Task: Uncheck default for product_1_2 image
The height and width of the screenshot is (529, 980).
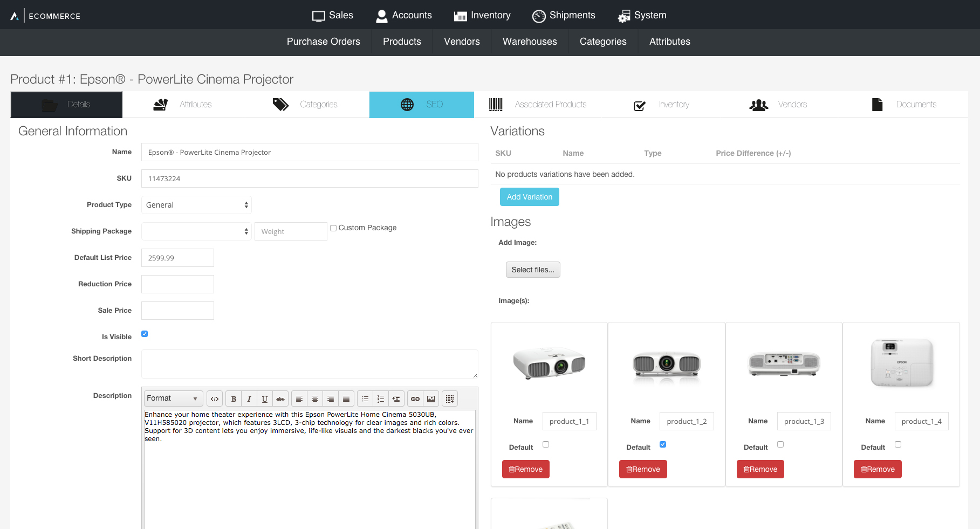Action: (x=663, y=444)
